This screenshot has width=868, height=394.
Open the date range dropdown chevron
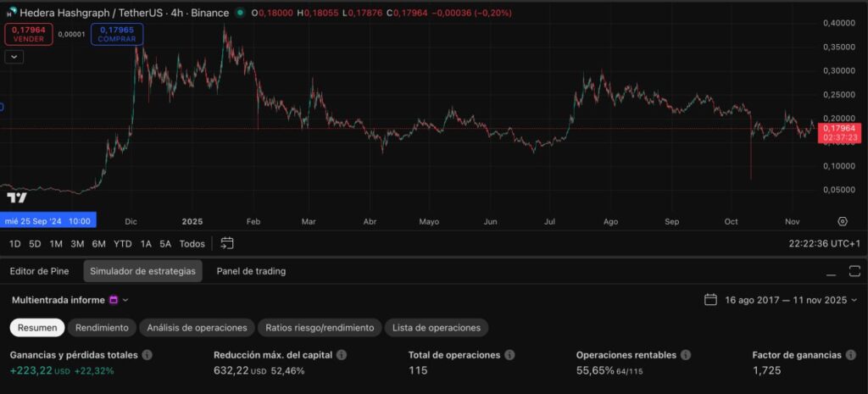coord(854,300)
